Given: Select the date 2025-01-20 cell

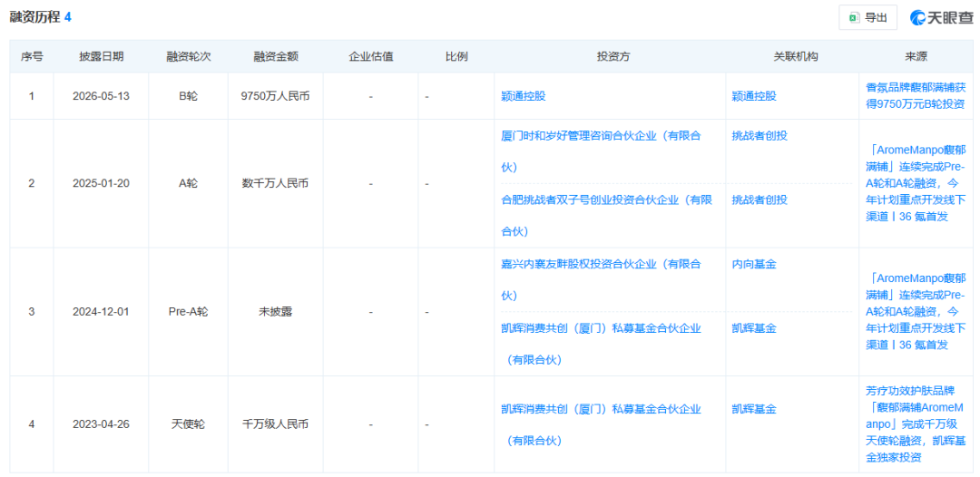Looking at the screenshot, I should tap(101, 183).
